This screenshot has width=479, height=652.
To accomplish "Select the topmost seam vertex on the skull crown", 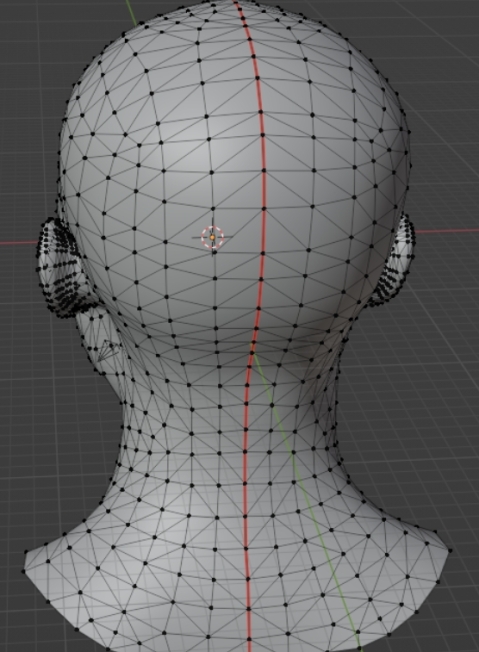I will pyautogui.click(x=236, y=3).
